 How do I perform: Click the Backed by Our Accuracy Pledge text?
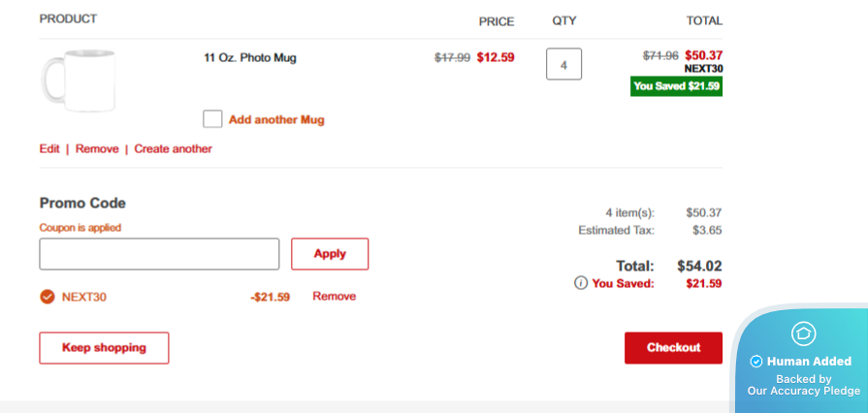pyautogui.click(x=803, y=385)
